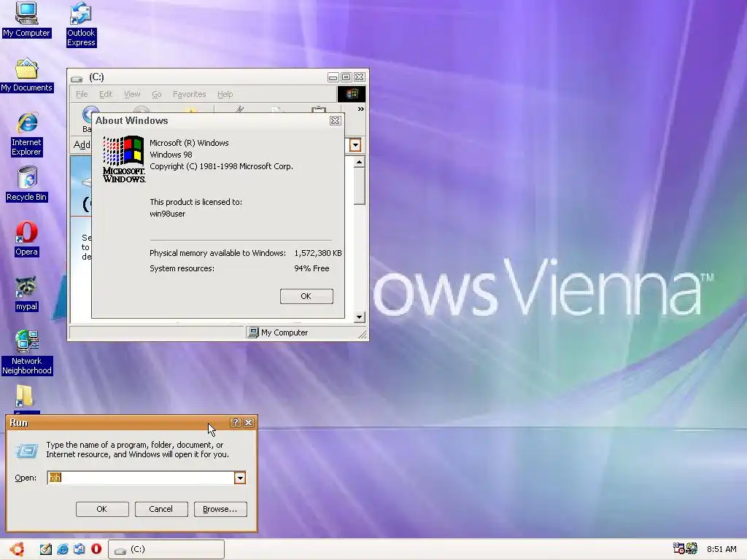Click Browse... in the Run dialog
Screen dimensions: 747x560
tap(220, 509)
